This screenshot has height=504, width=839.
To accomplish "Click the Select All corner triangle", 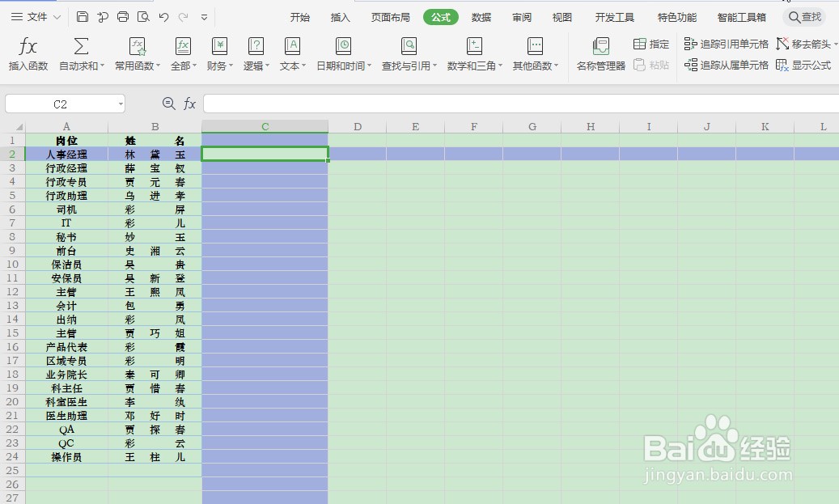I will (19, 127).
